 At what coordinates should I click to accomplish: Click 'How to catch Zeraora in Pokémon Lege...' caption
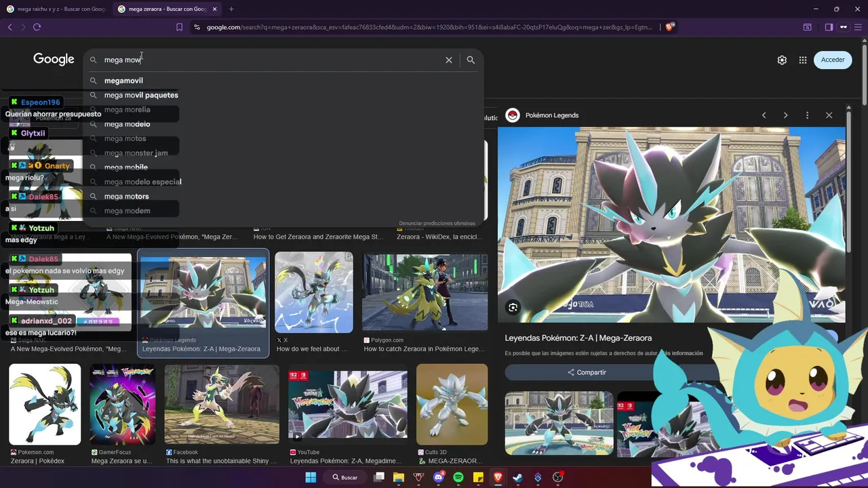tap(424, 349)
